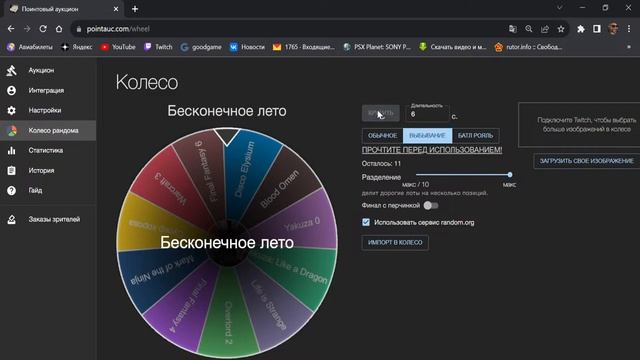The image size is (640, 360).
Task: Select the ВЫБЫВАНИЕ wheel mode tab
Action: [x=427, y=136]
